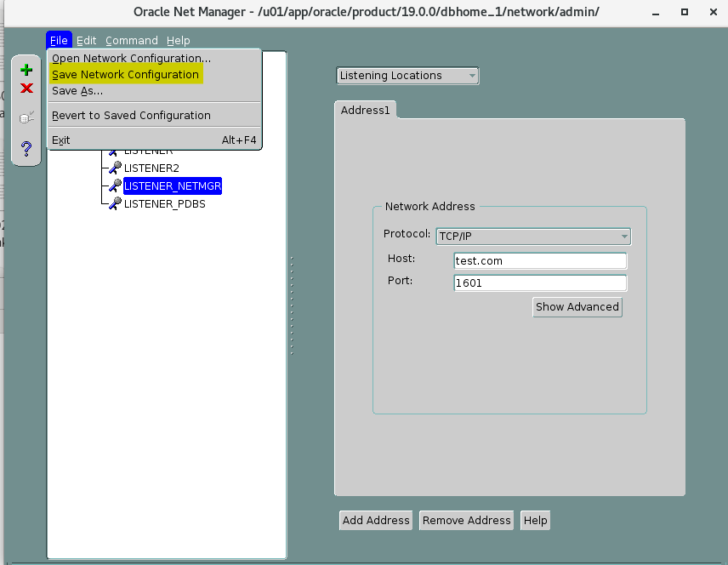Click the blue question mark help icon
Screen dimensions: 728x565
[26, 149]
